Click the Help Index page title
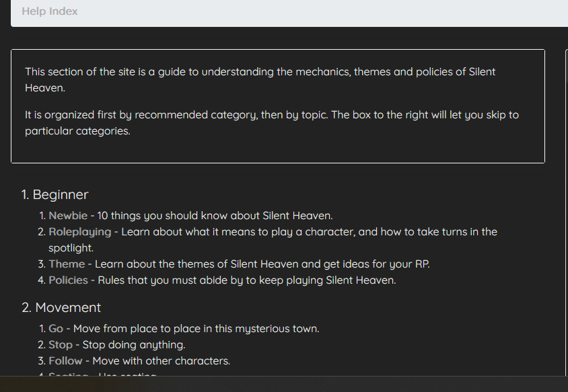The height and width of the screenshot is (392, 568). coord(50,11)
